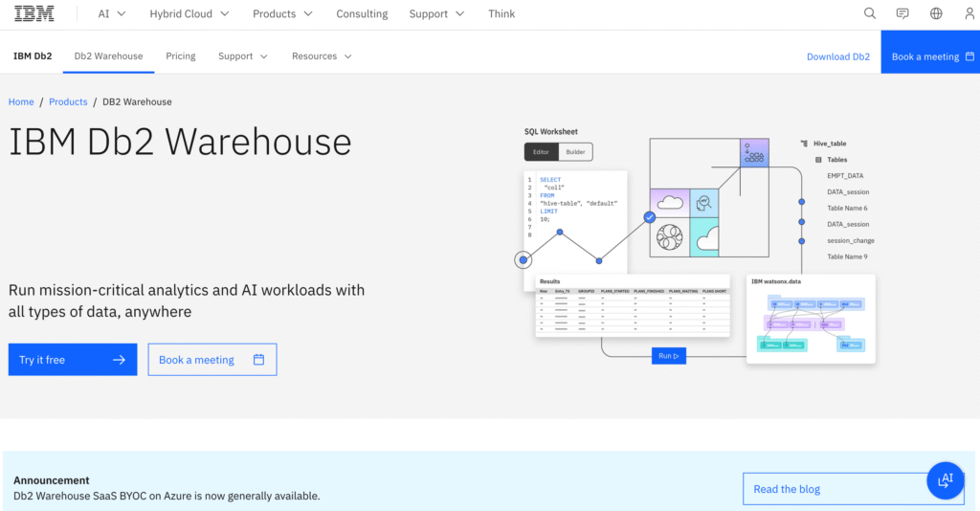Click the EMPT_DATA table entry
Screen dimensions: 980x511
(x=845, y=176)
